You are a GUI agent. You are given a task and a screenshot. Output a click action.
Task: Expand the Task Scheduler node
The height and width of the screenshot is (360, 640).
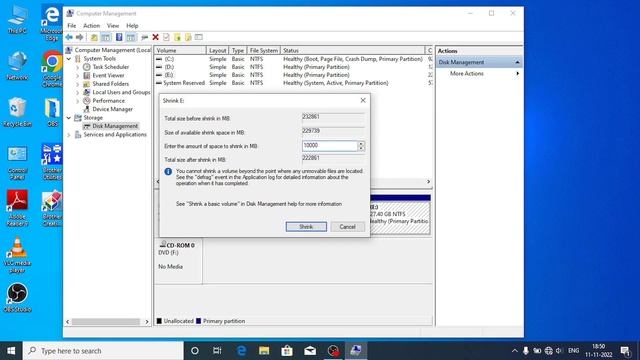tap(78, 67)
